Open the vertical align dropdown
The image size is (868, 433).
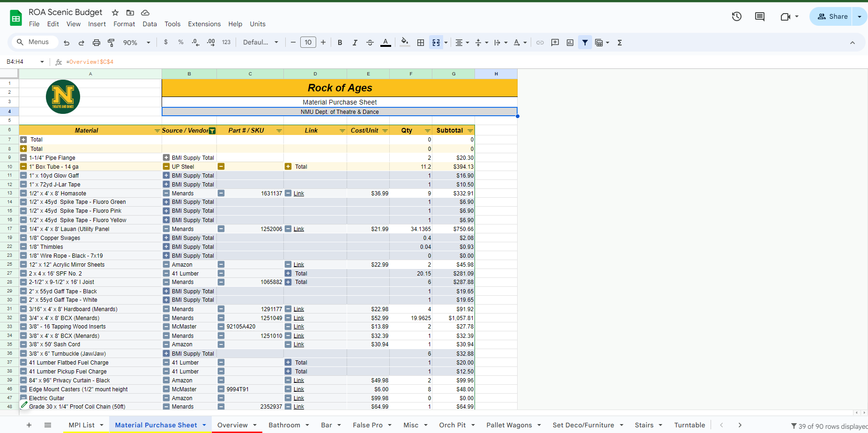[482, 43]
